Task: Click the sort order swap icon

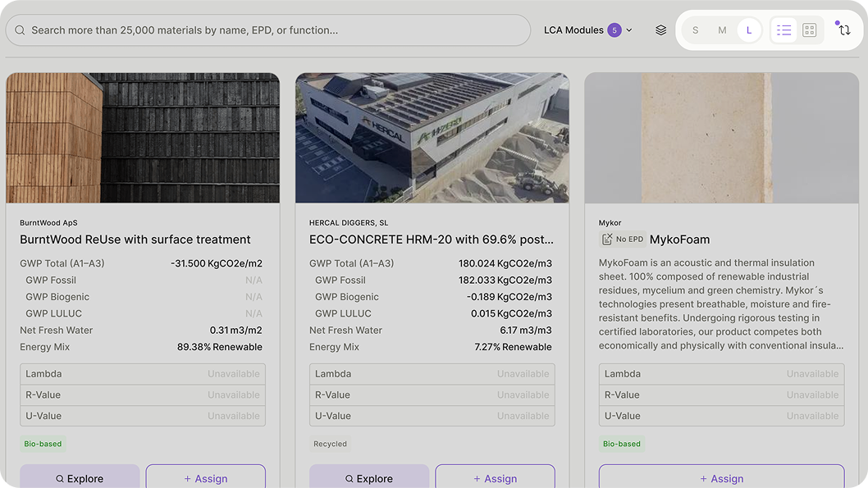Action: [843, 30]
